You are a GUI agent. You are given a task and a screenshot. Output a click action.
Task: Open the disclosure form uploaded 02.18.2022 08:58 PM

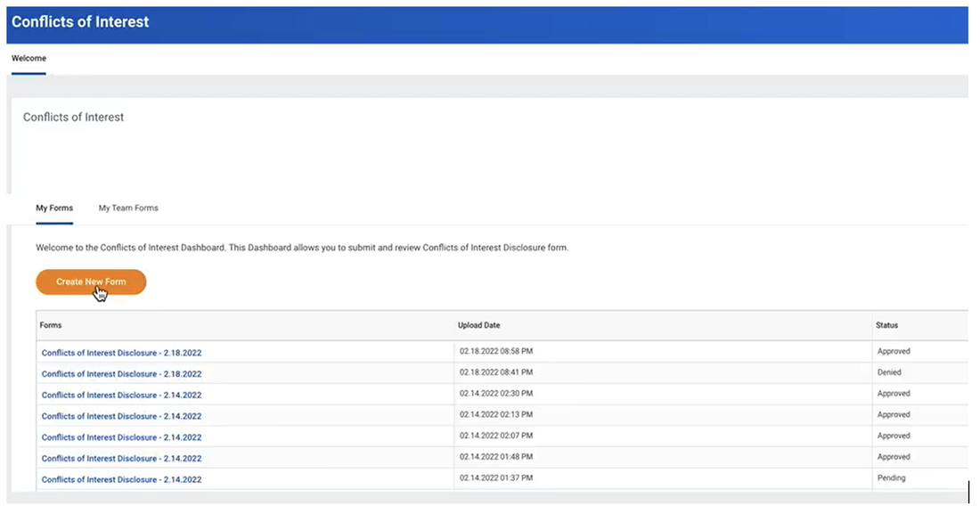click(x=120, y=352)
